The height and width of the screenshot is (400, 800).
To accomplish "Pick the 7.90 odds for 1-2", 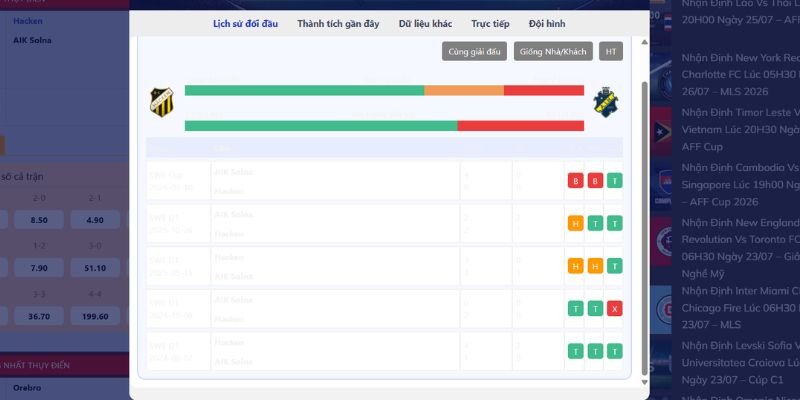I will (39, 268).
